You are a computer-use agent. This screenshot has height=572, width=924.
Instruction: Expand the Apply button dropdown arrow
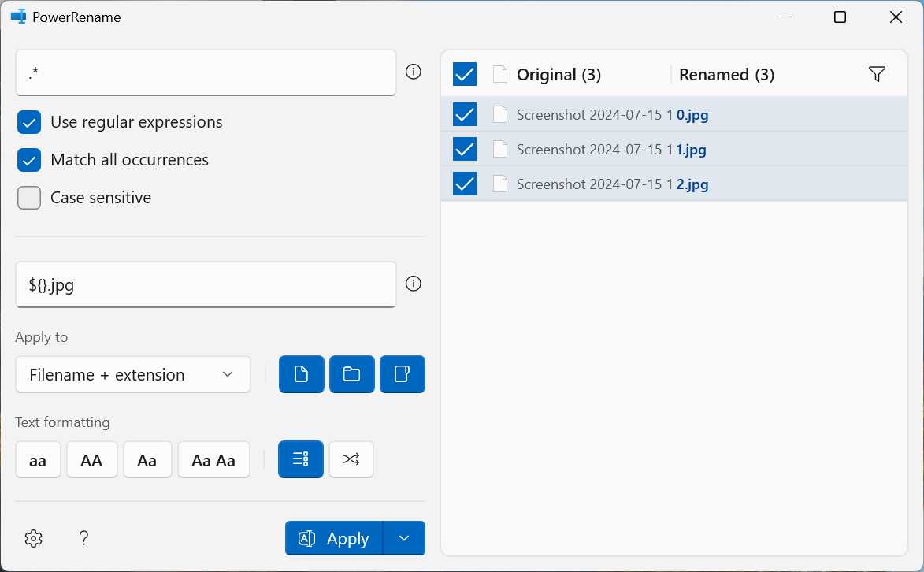tap(404, 538)
